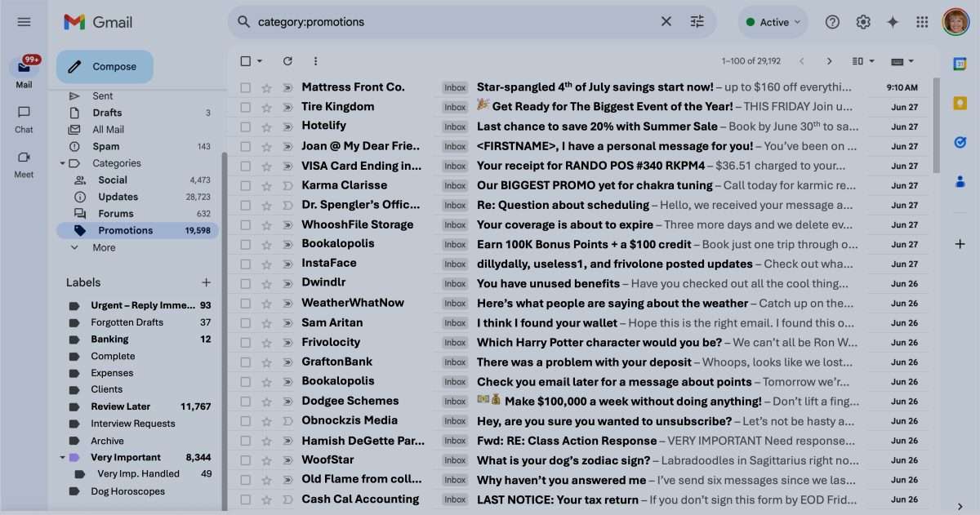
Task: Open Mail in the left rail
Action: pos(24,73)
